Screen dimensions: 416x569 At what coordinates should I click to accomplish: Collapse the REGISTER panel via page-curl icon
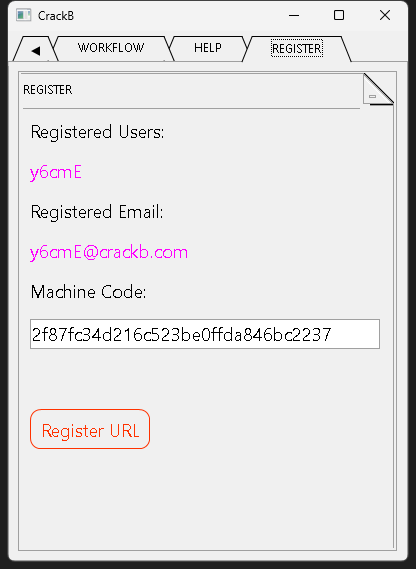point(378,90)
